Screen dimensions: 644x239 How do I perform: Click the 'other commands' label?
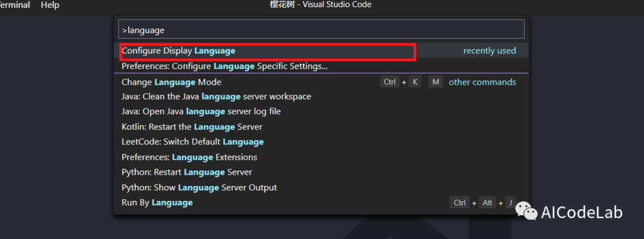point(482,82)
